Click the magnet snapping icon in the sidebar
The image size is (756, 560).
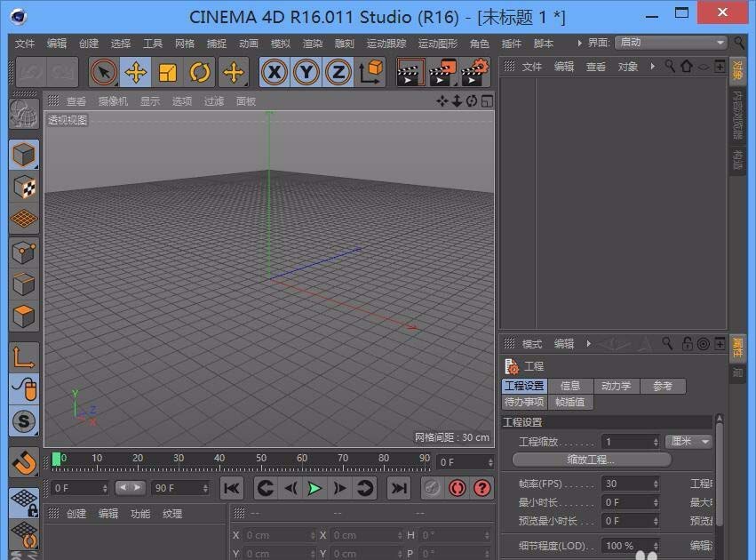click(x=23, y=462)
